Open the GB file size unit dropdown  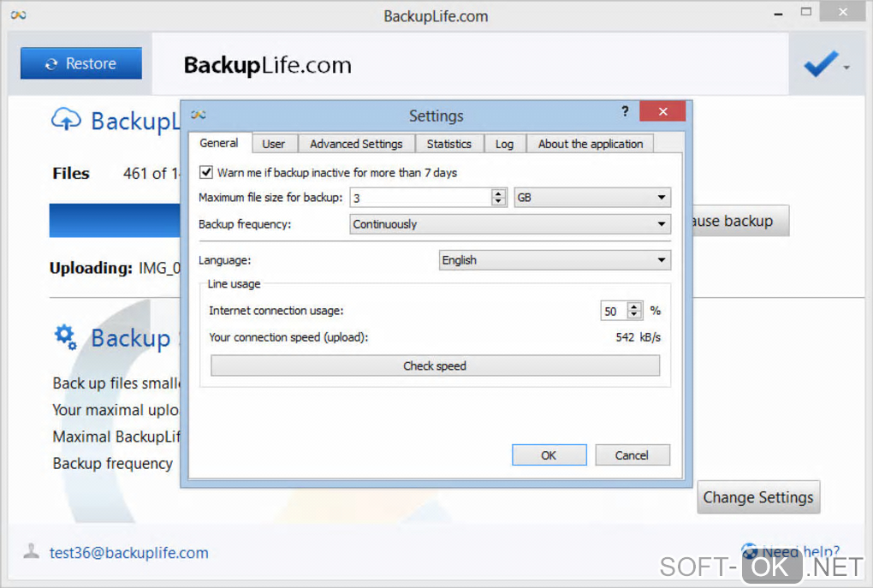click(x=592, y=198)
